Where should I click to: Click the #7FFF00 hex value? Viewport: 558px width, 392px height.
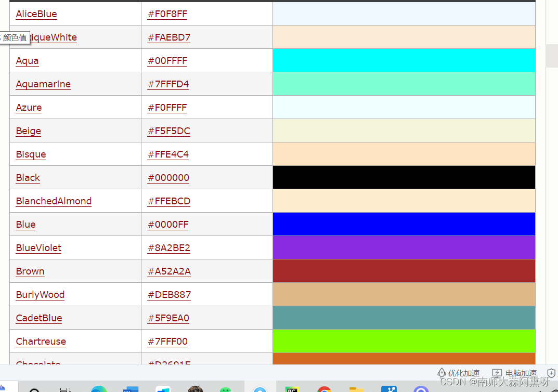[x=167, y=342]
